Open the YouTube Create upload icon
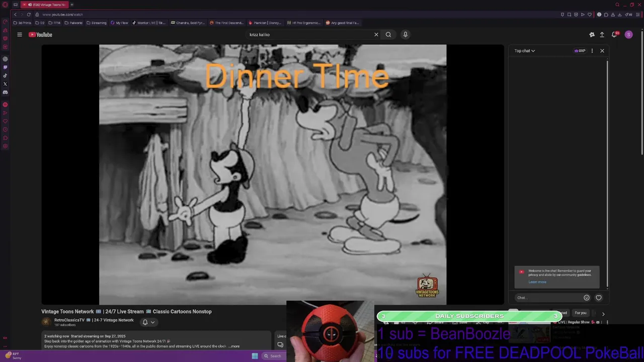The image size is (644, 362). click(x=602, y=35)
